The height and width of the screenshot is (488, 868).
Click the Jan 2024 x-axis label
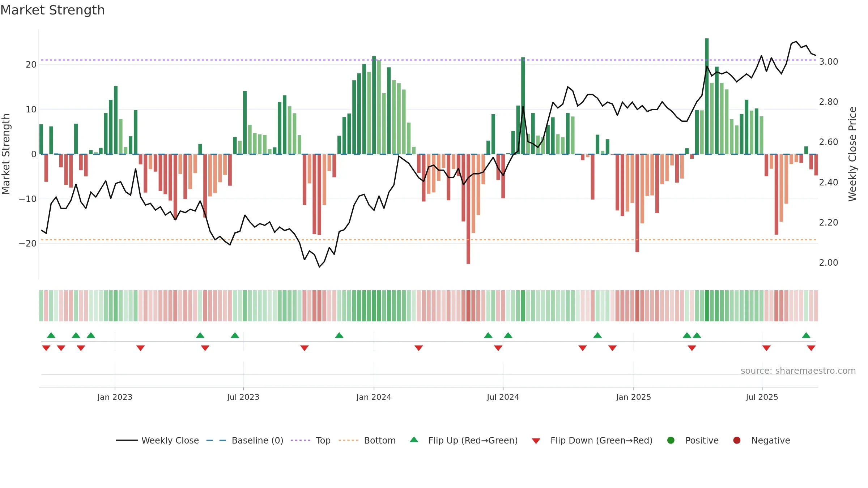374,397
